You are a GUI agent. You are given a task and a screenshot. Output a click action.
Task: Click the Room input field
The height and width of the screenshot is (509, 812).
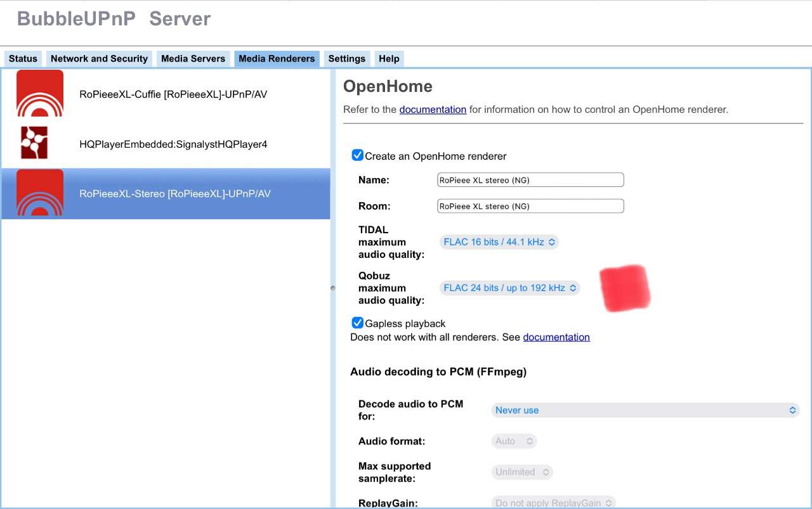click(x=530, y=206)
